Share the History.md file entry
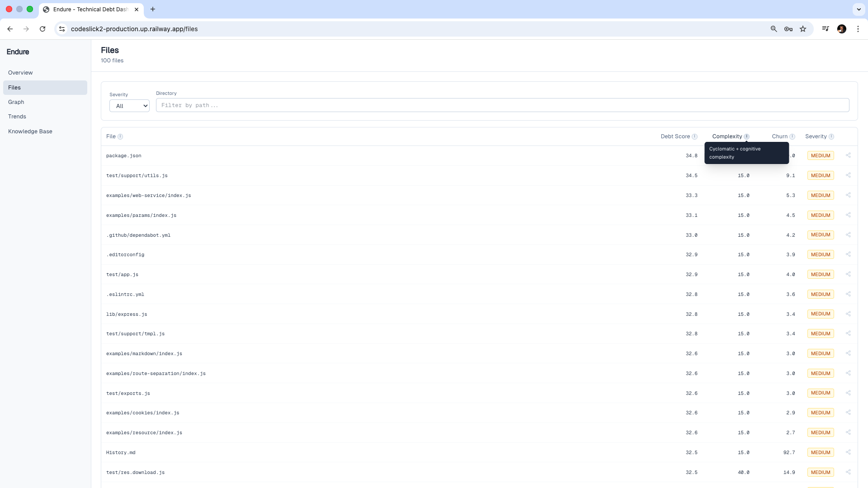This screenshot has width=868, height=488. tap(849, 452)
